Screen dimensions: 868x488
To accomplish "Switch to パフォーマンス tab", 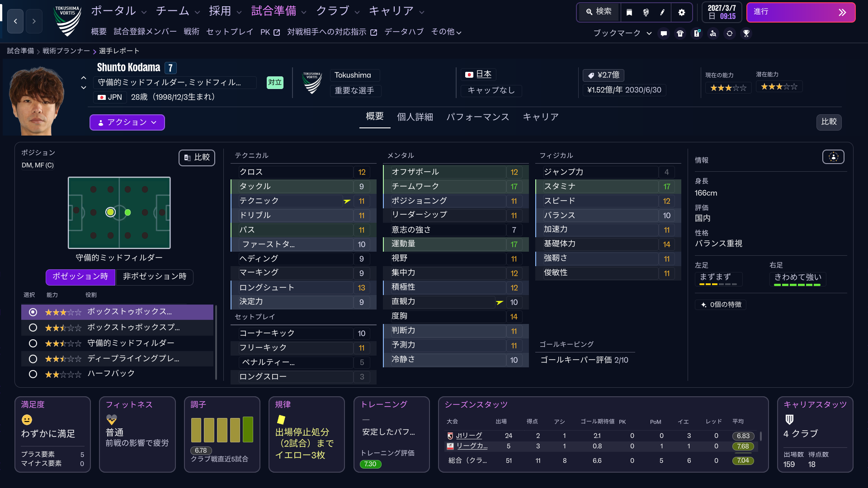I will (478, 117).
